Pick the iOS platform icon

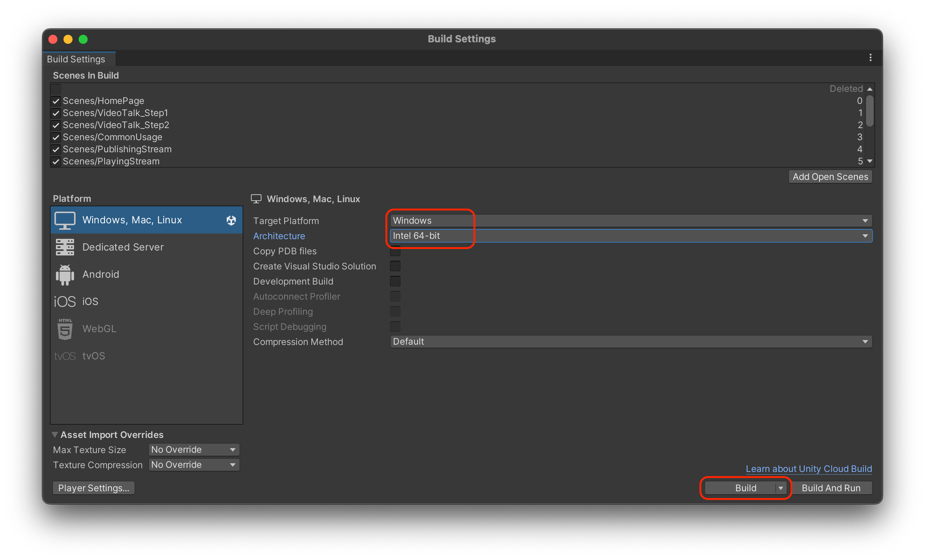tap(65, 302)
